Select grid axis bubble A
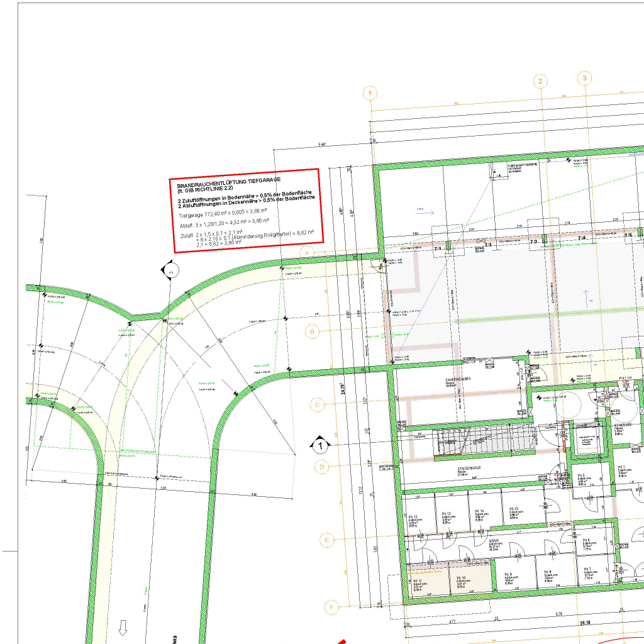644x644 pixels. 307,253
